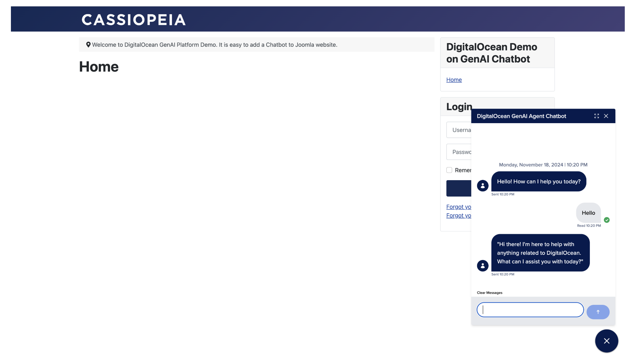Click the green read-receipt checkmark
The height and width of the screenshot is (364, 626).
607,220
